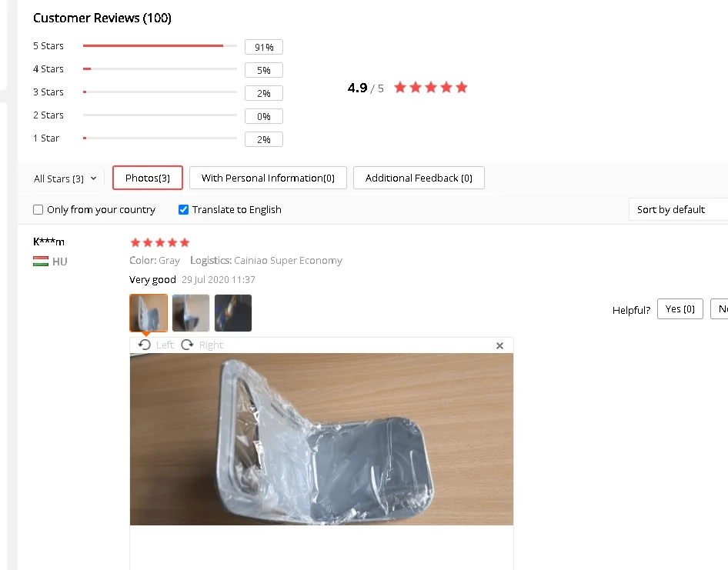Screen dimensions: 728x570
Task: Select the Photos(3) filter tab
Action: [x=147, y=178]
